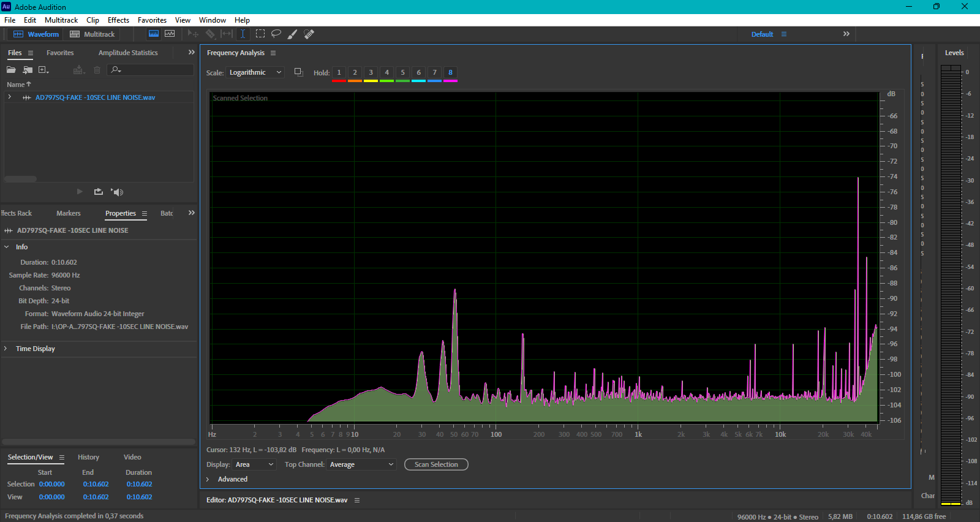Click the New File icon
Viewport: 980px width, 522px height.
click(x=43, y=70)
